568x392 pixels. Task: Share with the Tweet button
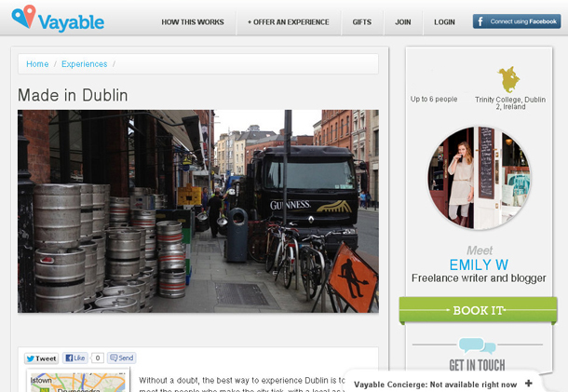pyautogui.click(x=42, y=358)
